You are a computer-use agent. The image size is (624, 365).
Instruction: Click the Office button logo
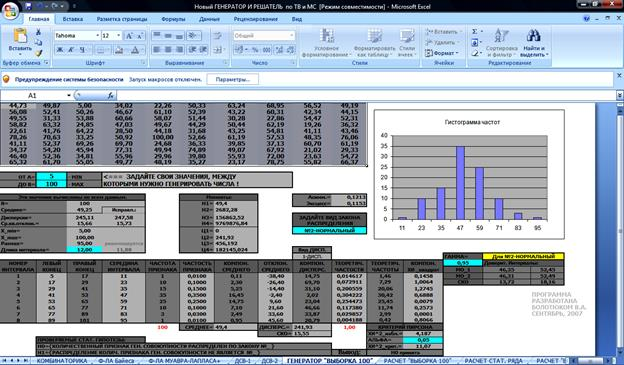coord(10,11)
